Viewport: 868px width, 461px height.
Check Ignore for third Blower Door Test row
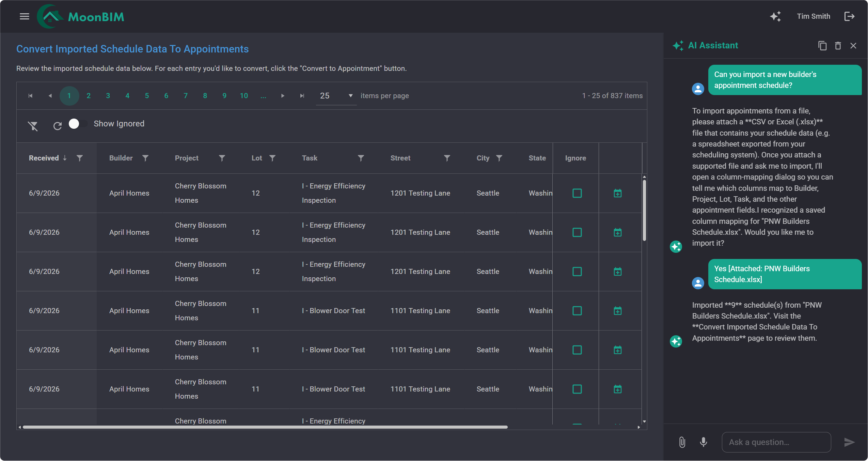point(577,389)
